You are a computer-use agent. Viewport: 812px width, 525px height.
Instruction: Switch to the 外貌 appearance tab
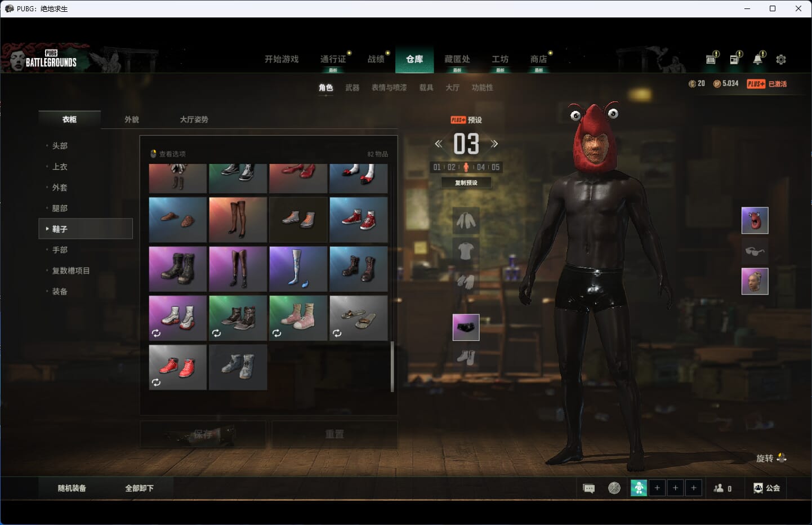coord(132,119)
